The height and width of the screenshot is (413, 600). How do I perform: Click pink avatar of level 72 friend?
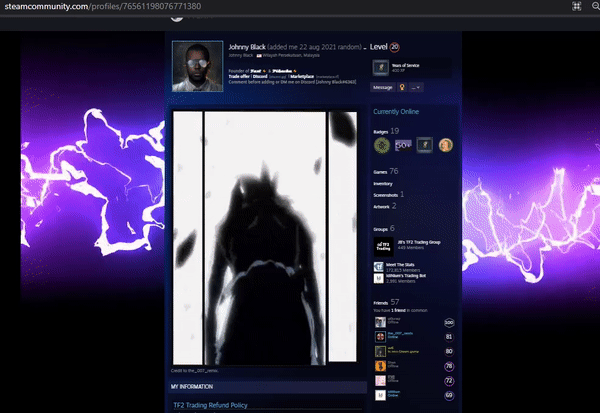tap(380, 380)
